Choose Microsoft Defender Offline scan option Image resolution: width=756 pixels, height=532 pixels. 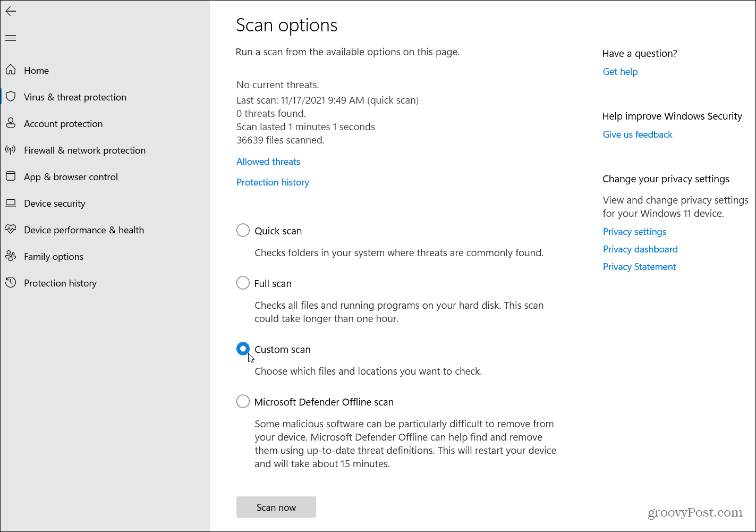(x=243, y=401)
